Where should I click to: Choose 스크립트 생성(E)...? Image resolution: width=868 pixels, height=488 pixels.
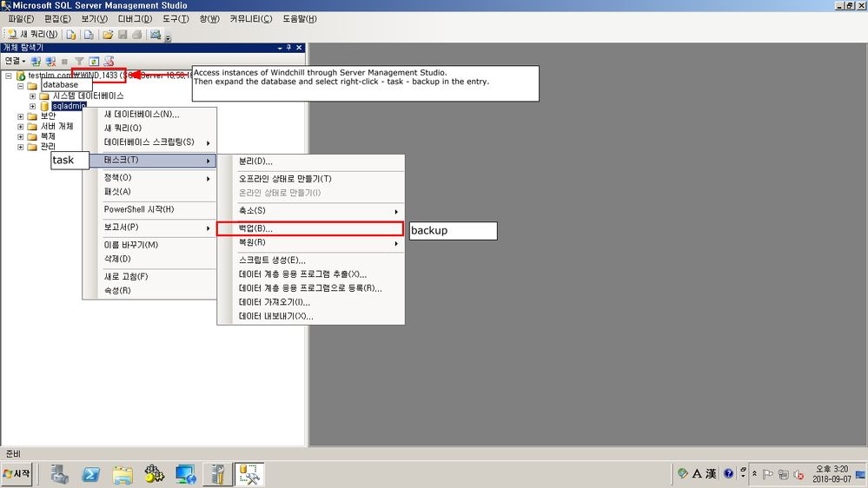(x=310, y=260)
